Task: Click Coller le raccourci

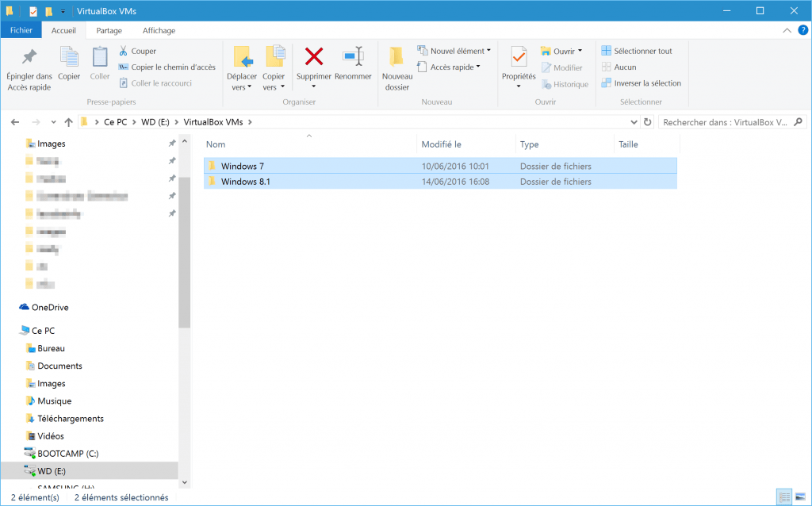Action: (x=155, y=82)
